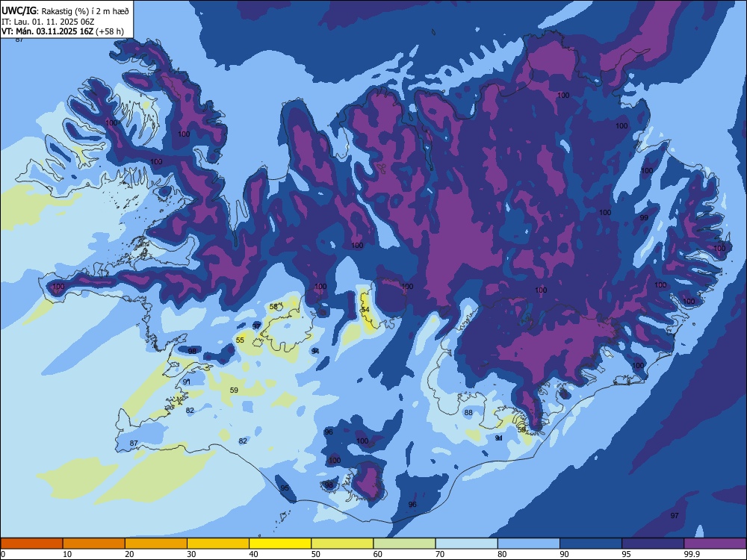The width and height of the screenshot is (747, 560).
Task: Click the '0' tick label on the color scale
Action: [3, 554]
